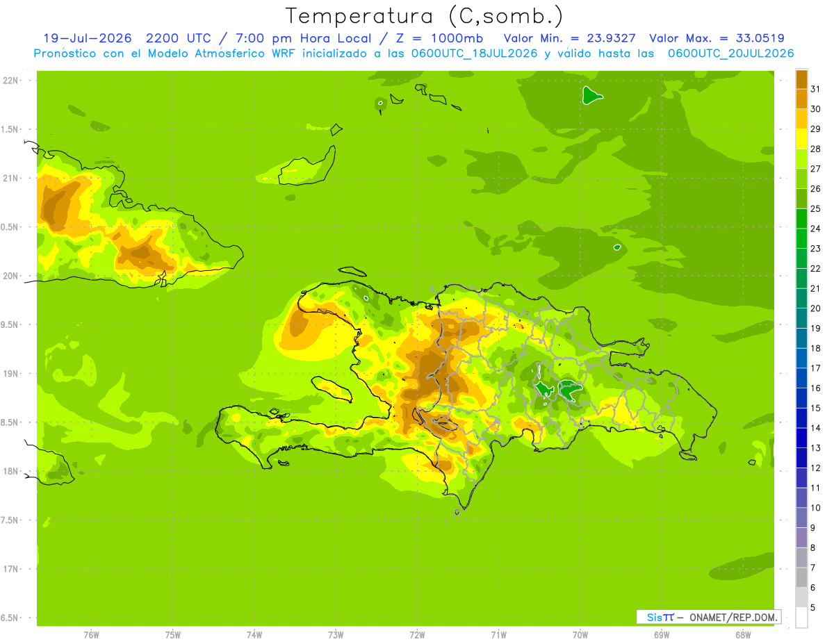Click the "Z = 1000mb" level text
The image size is (834, 644).
click(441, 38)
